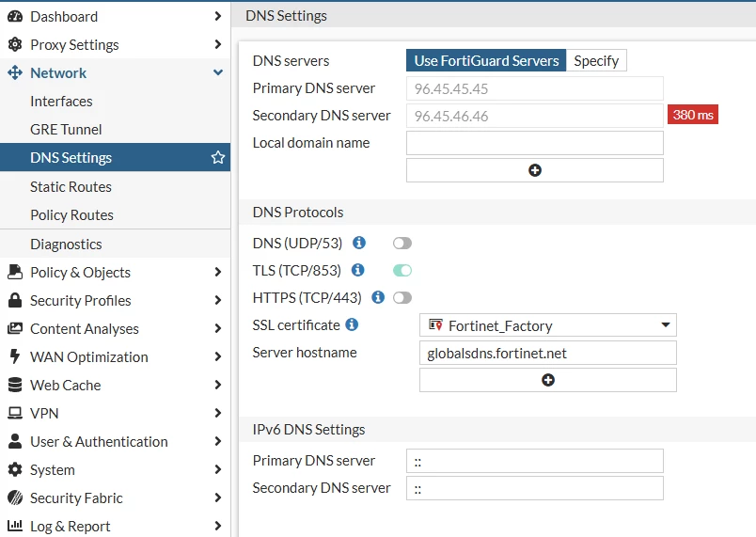
Task: Open the Diagnostics page
Action: [116, 244]
